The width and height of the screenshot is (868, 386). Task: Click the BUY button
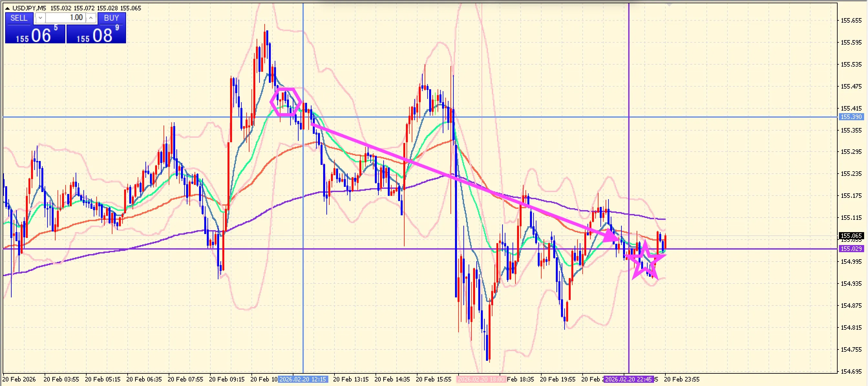tap(111, 18)
